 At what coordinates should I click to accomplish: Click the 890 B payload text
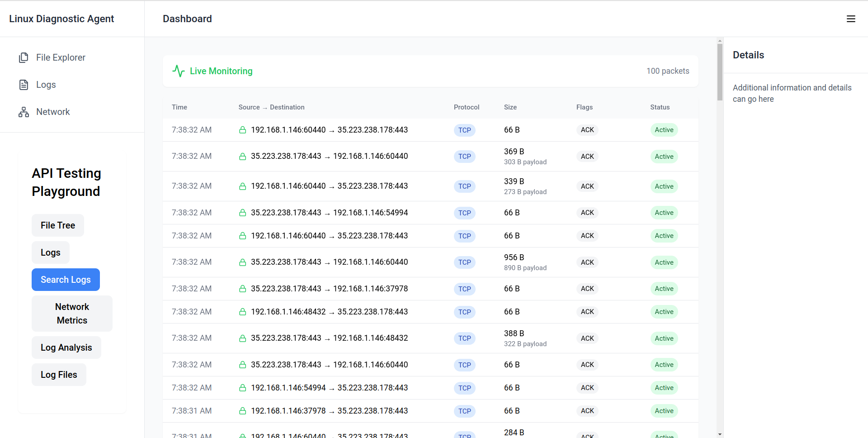click(x=525, y=268)
